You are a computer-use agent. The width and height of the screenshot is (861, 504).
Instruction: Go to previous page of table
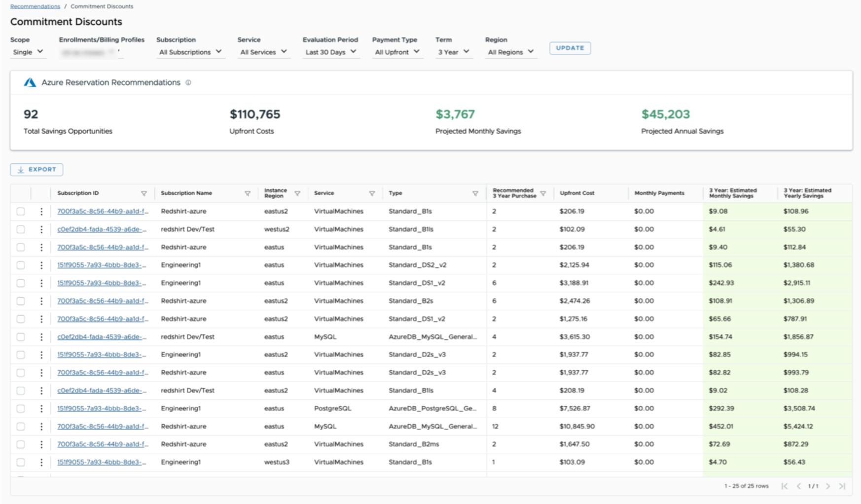pos(799,486)
